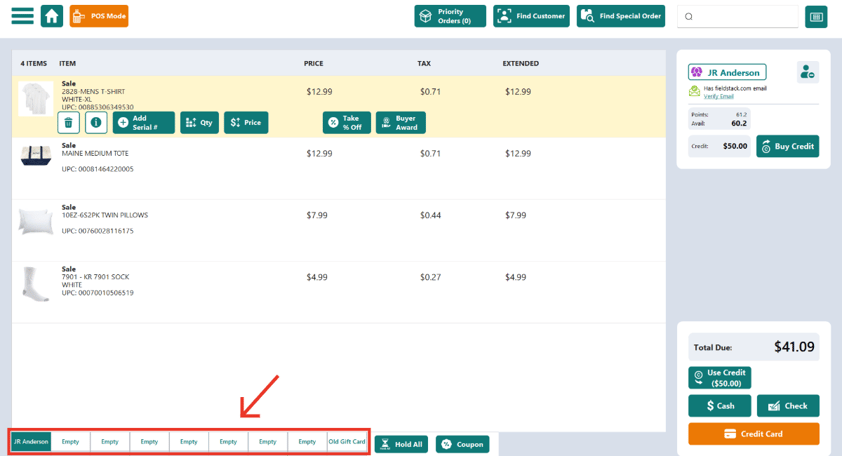The width and height of the screenshot is (842, 456).
Task: Click the EXTENDED column header
Action: [520, 63]
